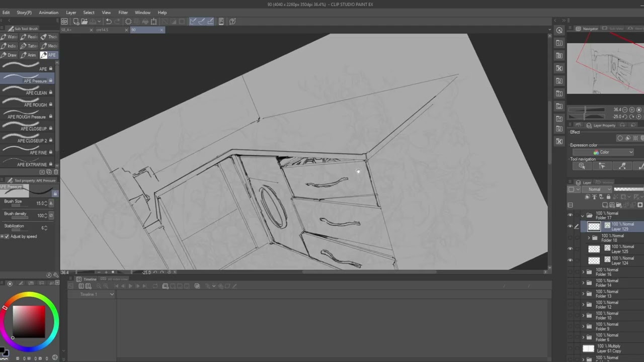
Task: Select the APE brush group
Action: click(49, 55)
